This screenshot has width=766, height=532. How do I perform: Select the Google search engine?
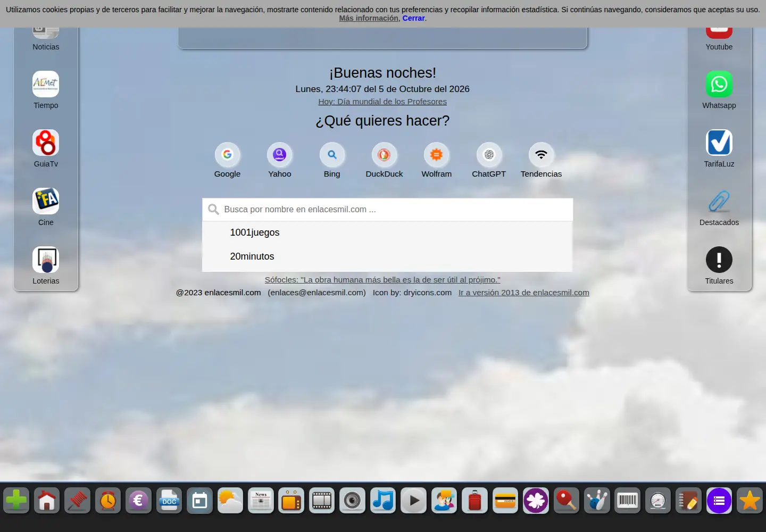[x=227, y=155]
